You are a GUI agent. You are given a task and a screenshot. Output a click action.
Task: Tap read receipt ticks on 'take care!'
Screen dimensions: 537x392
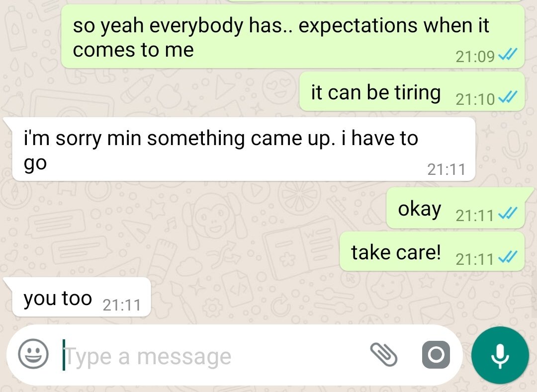pos(507,257)
